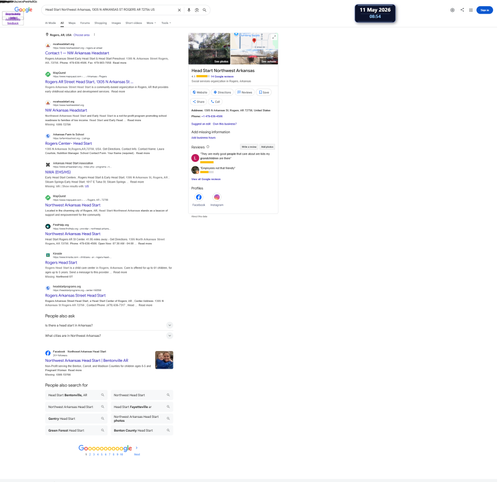This screenshot has width=500, height=482.
Task: Click the Add photos button
Action: point(267,147)
